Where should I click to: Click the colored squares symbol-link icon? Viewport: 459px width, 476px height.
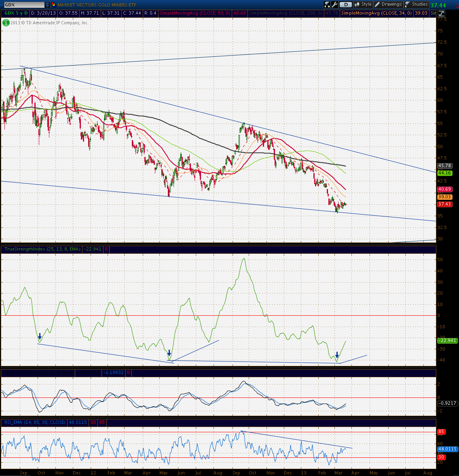point(53,4)
